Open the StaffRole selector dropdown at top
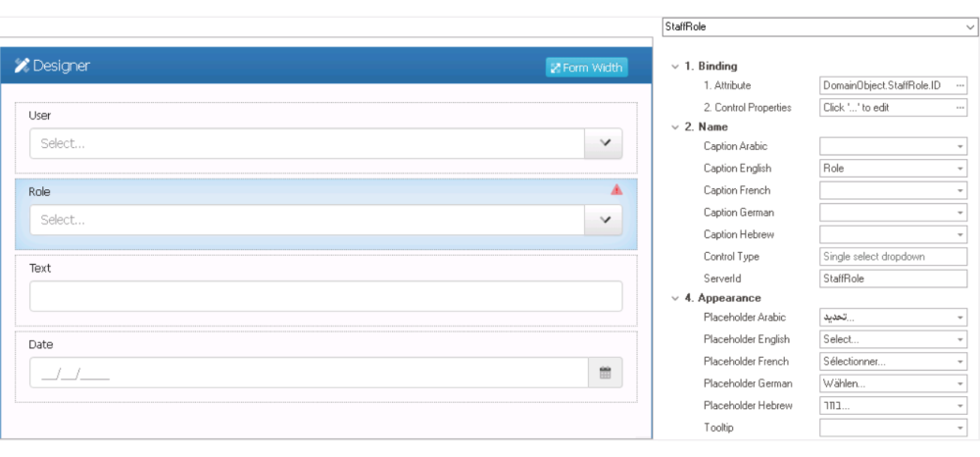This screenshot has width=980, height=457. (x=968, y=27)
